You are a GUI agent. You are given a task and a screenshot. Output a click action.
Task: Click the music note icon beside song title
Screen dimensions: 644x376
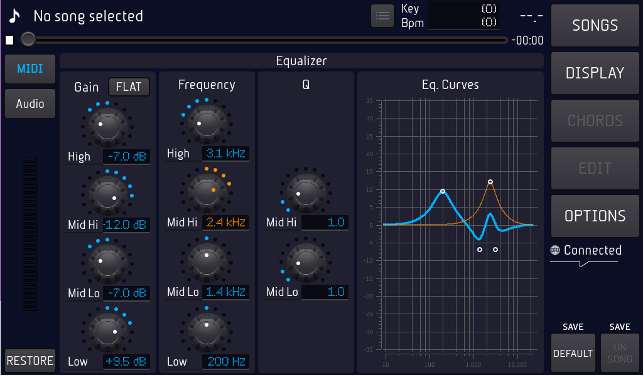pyautogui.click(x=15, y=16)
